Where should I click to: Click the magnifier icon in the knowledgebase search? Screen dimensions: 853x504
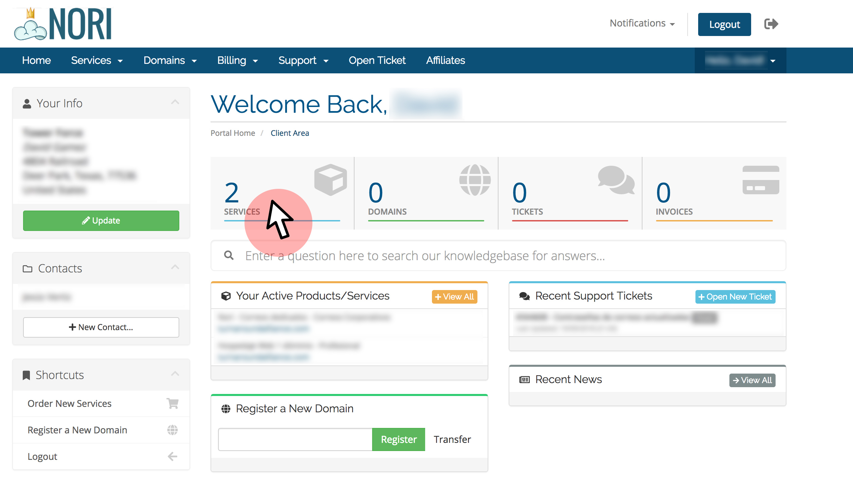tap(229, 255)
